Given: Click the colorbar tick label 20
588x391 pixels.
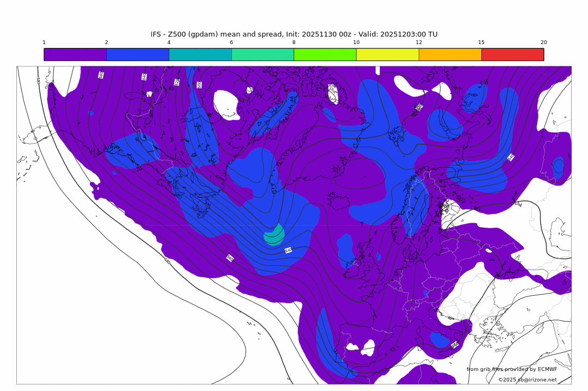Looking at the screenshot, I should click(x=543, y=42).
